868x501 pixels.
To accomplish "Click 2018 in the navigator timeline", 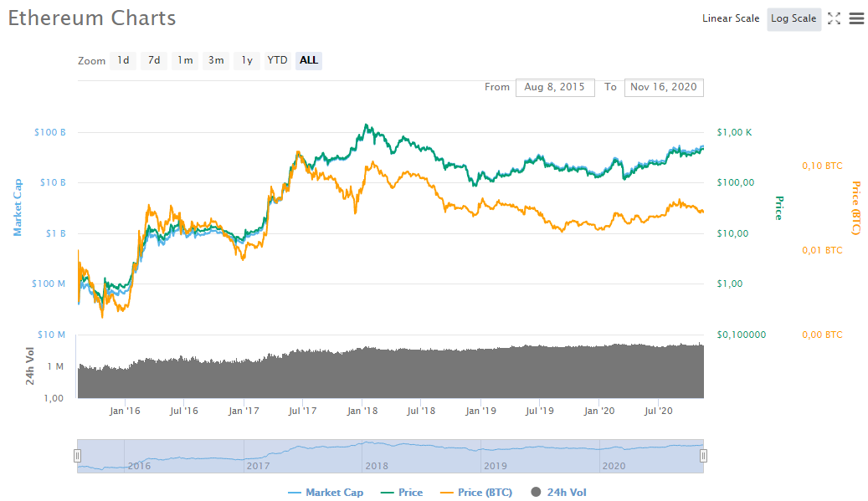I will [x=377, y=465].
